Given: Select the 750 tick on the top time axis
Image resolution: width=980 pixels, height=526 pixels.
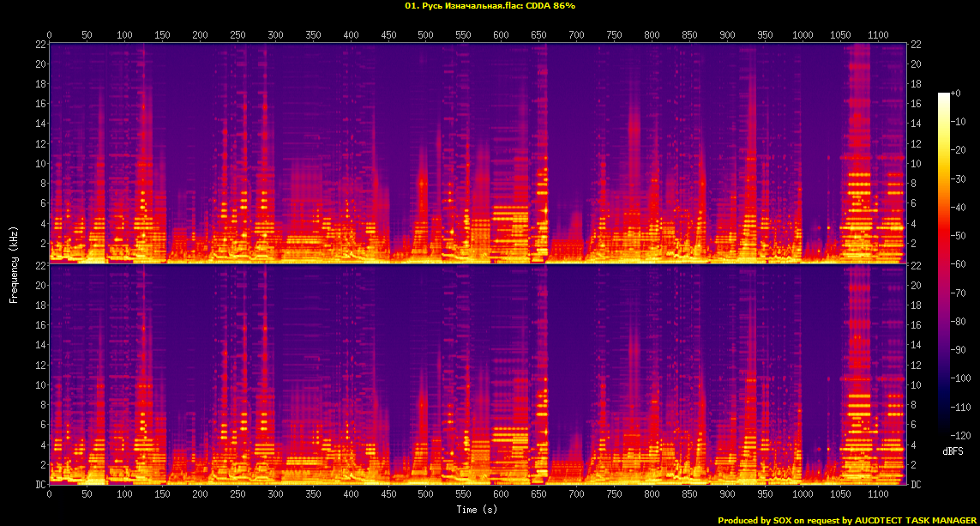Looking at the screenshot, I should [x=614, y=35].
